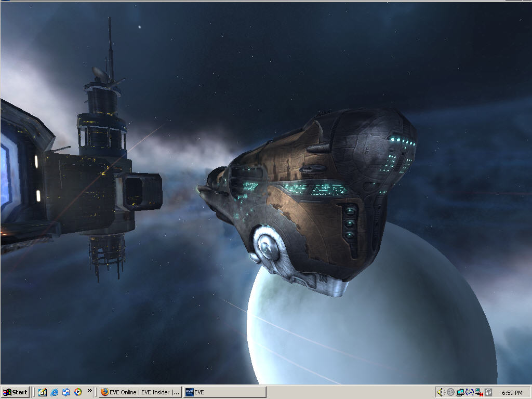Expand the quick launch overflow chevron
This screenshot has width=532, height=399.
(89, 391)
